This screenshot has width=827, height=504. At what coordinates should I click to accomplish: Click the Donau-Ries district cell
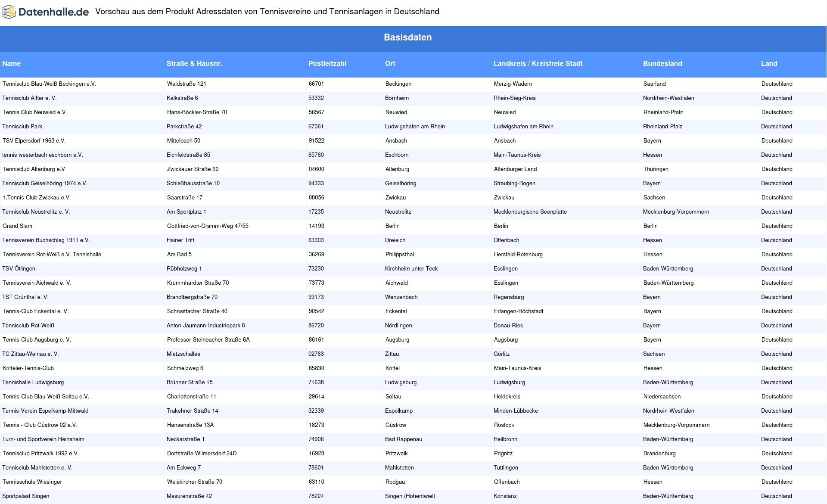(x=508, y=326)
